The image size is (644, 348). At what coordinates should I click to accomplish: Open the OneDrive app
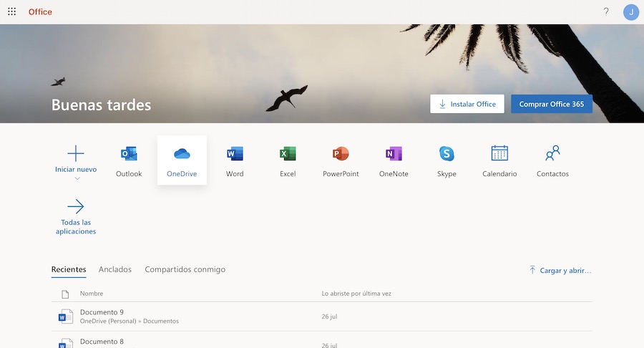[x=182, y=160]
